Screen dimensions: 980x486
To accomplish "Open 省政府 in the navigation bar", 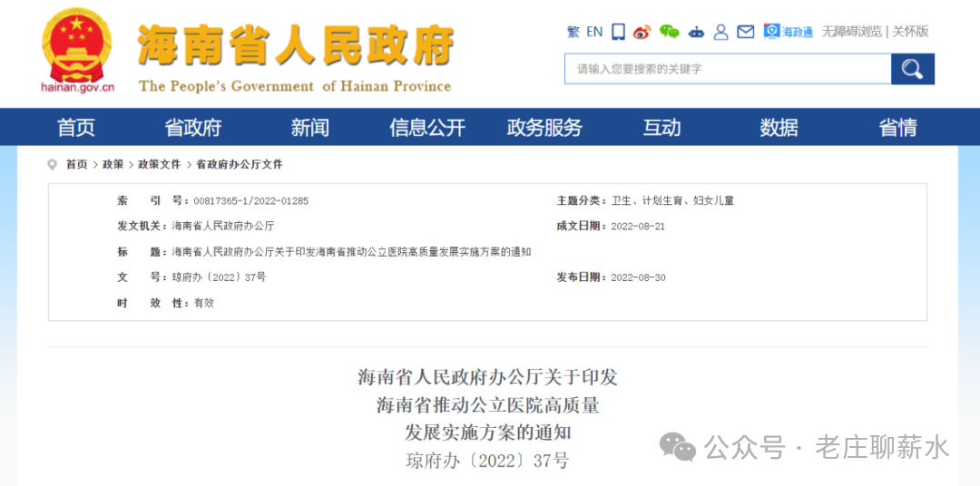I will coord(193,128).
